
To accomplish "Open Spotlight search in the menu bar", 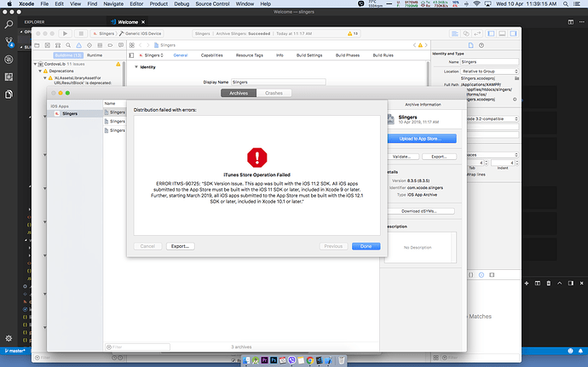I will pos(565,3).
